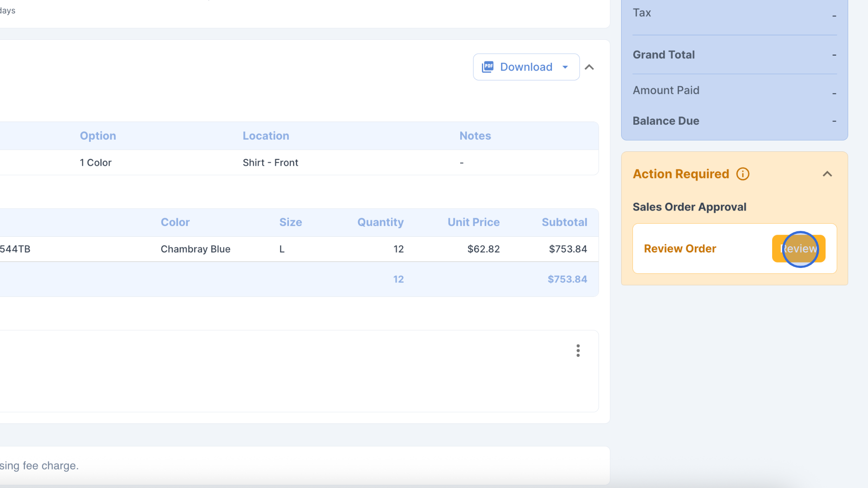Click the Notes column header
Viewport: 868px width, 488px height.
475,136
